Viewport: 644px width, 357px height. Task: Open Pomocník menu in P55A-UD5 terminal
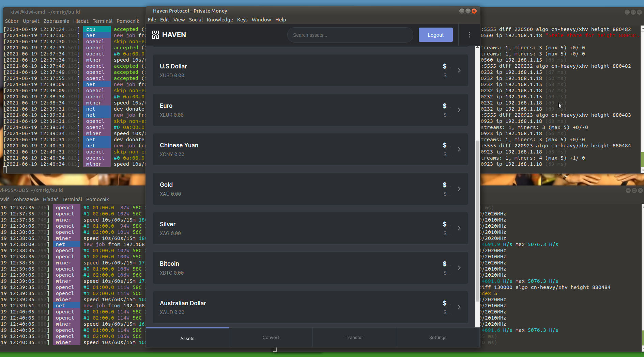(97, 199)
